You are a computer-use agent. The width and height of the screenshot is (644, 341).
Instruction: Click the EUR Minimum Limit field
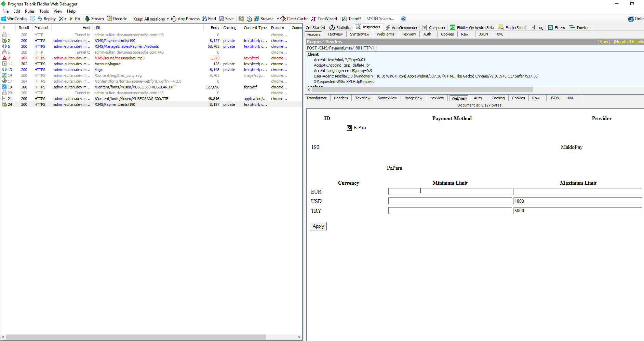click(x=450, y=191)
